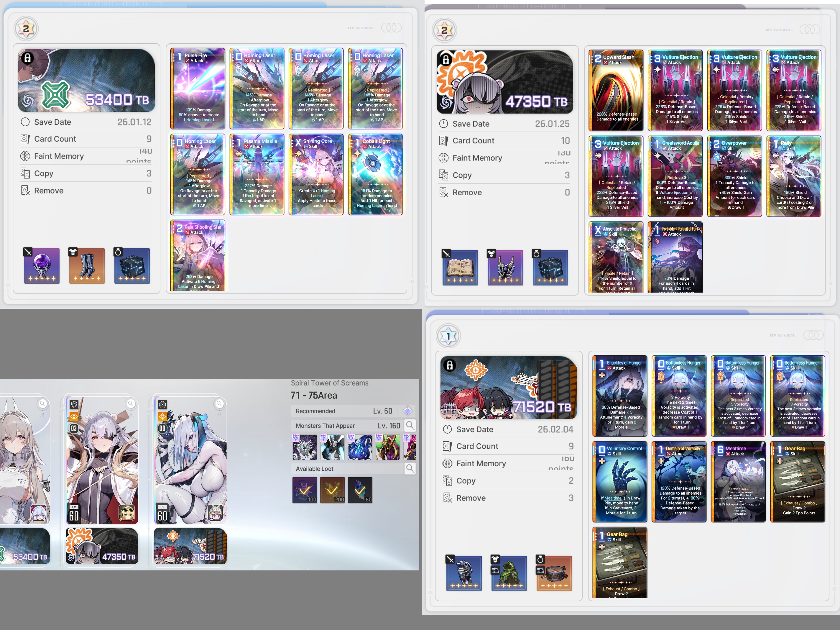
Task: Select the Forbidden: Portrait of Fury card
Action: [675, 257]
